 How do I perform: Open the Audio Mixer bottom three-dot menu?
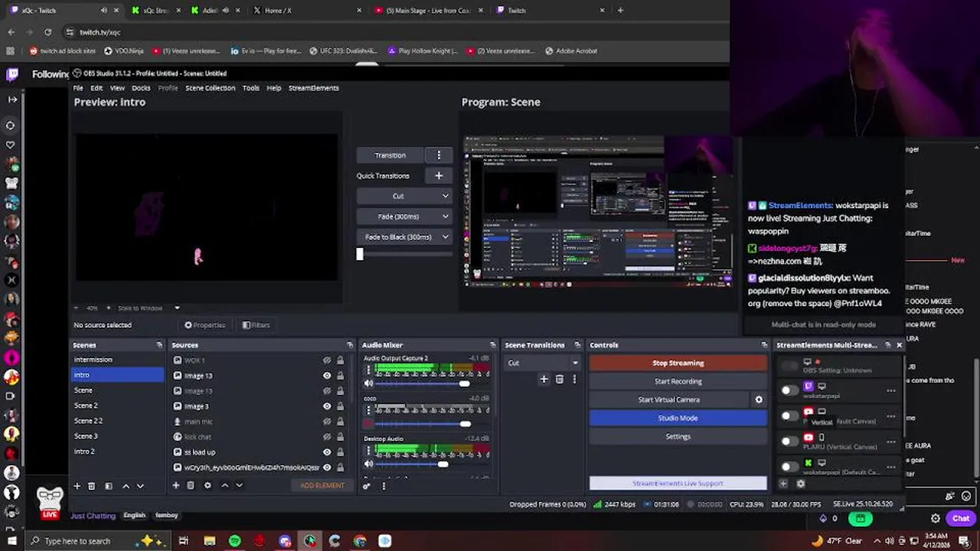click(384, 485)
